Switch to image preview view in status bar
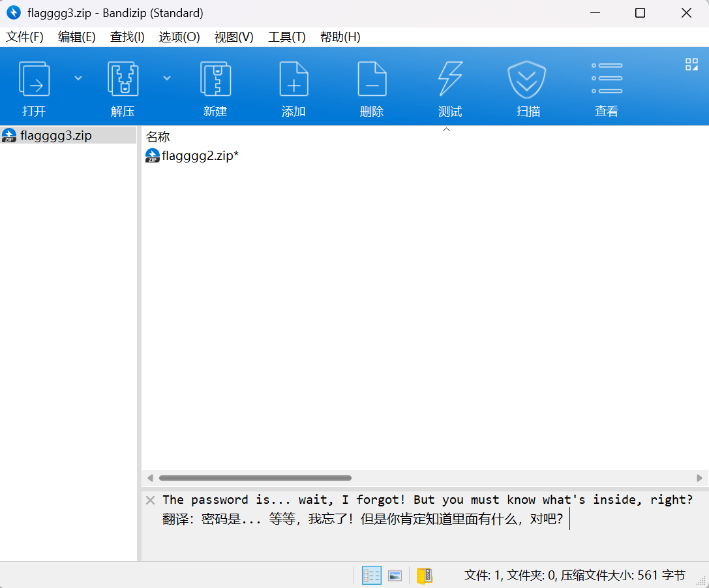709x588 pixels. [x=395, y=575]
